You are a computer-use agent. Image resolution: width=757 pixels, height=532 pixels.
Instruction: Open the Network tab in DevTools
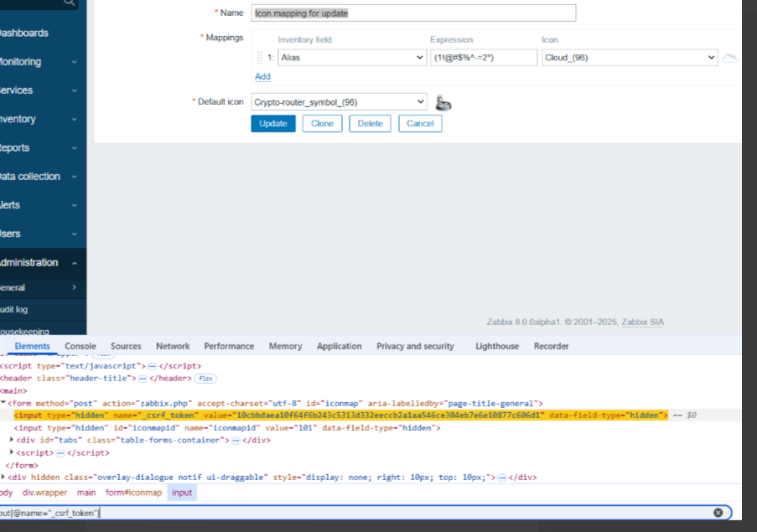pos(173,346)
